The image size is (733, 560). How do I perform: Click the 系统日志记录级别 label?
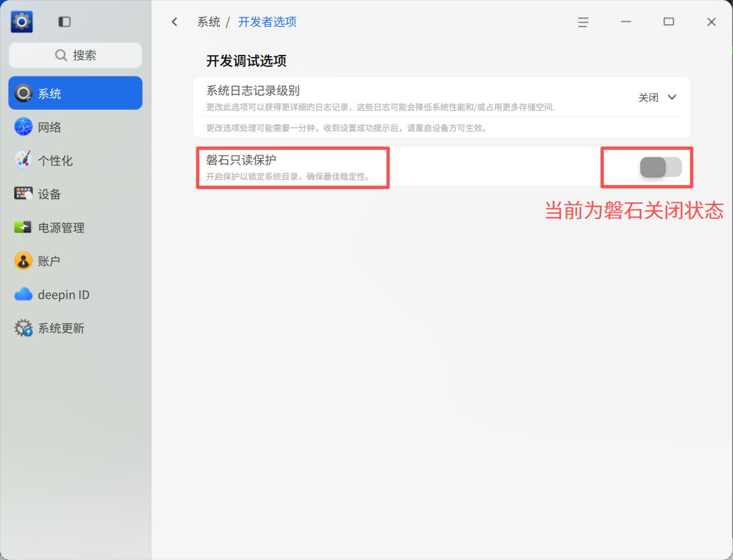coord(253,90)
